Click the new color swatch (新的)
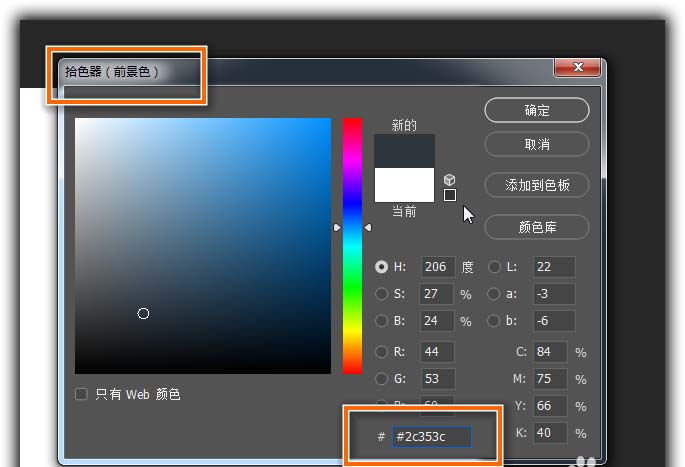 point(404,151)
